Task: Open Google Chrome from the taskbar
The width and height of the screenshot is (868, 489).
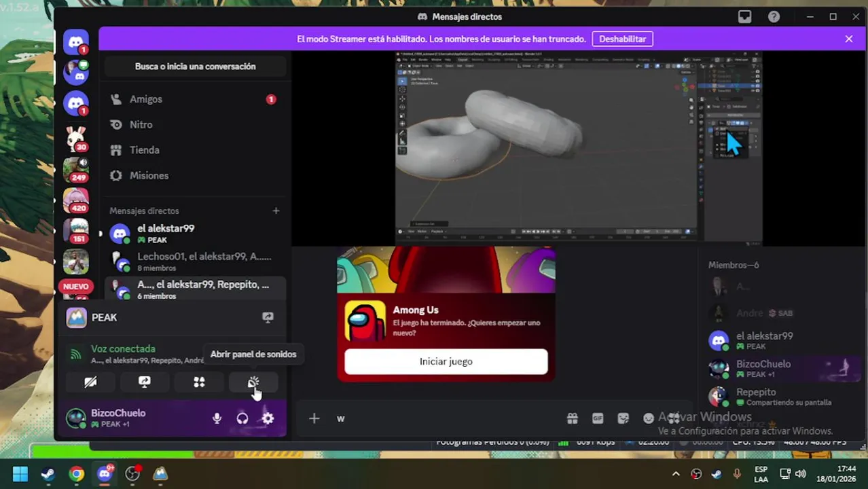Action: click(x=77, y=473)
